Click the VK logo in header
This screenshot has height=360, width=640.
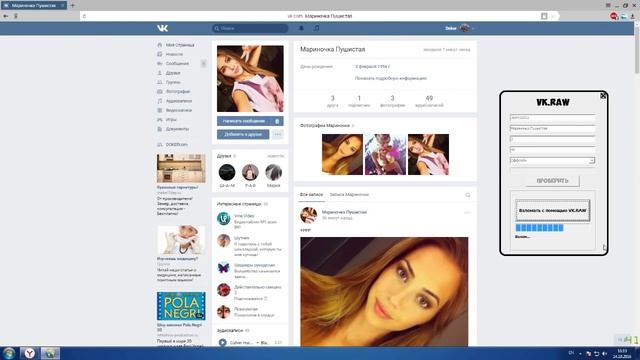162,28
